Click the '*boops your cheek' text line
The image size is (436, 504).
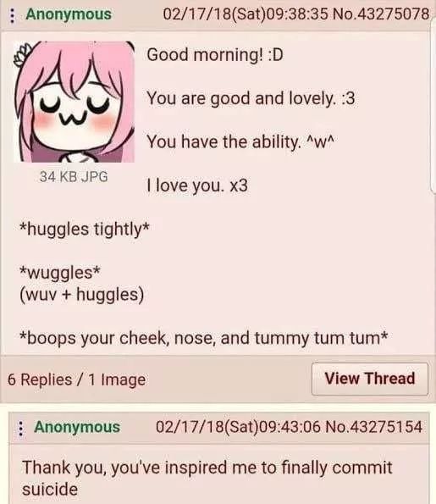pyautogui.click(x=203, y=339)
